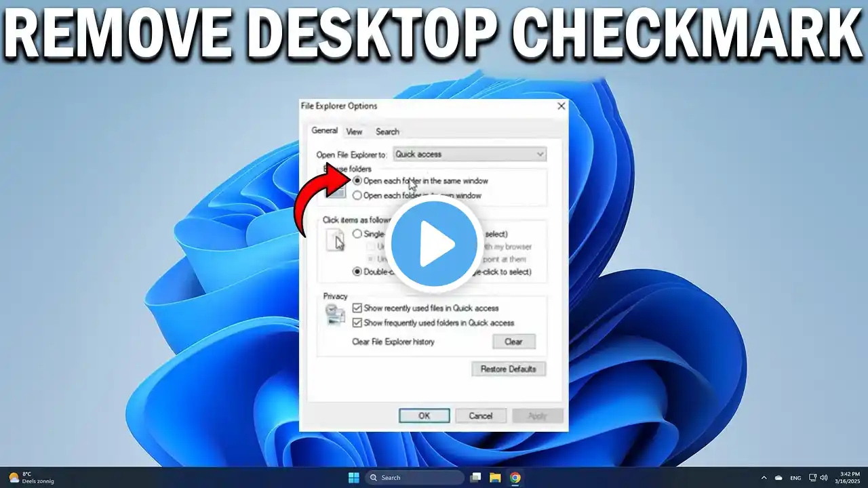This screenshot has height=488, width=868.
Task: Toggle Show frequently used folders checkbox
Action: (357, 323)
